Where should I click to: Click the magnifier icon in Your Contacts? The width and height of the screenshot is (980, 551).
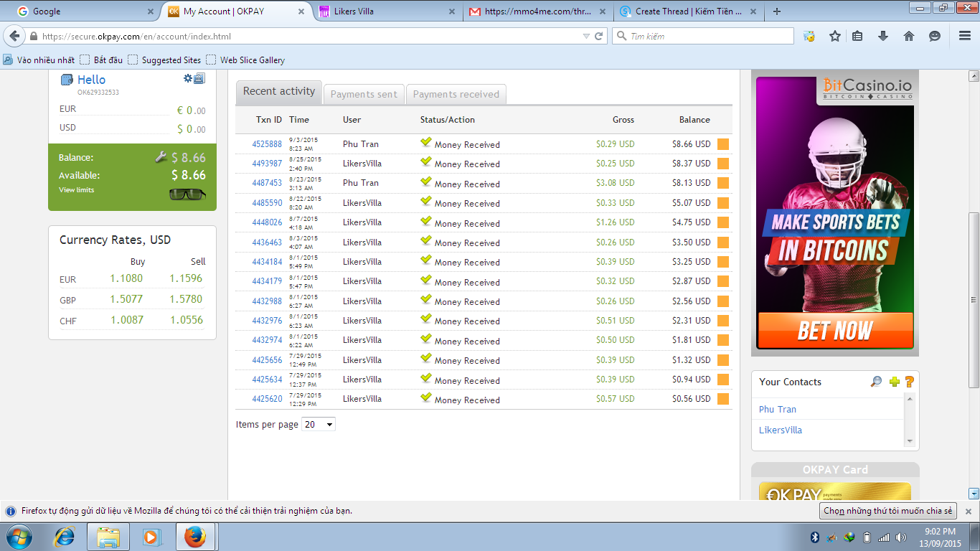point(876,382)
